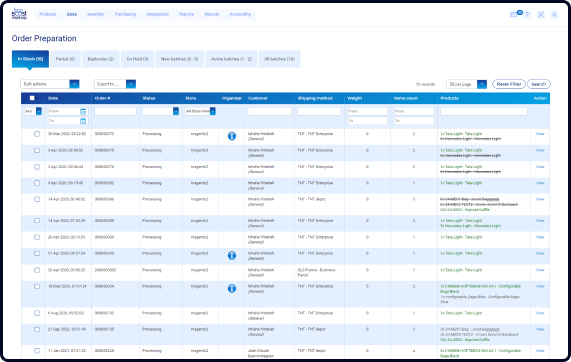This screenshot has width=571, height=362.
Task: Click organizer info icon on 18 May 2020 order
Action: [x=232, y=288]
